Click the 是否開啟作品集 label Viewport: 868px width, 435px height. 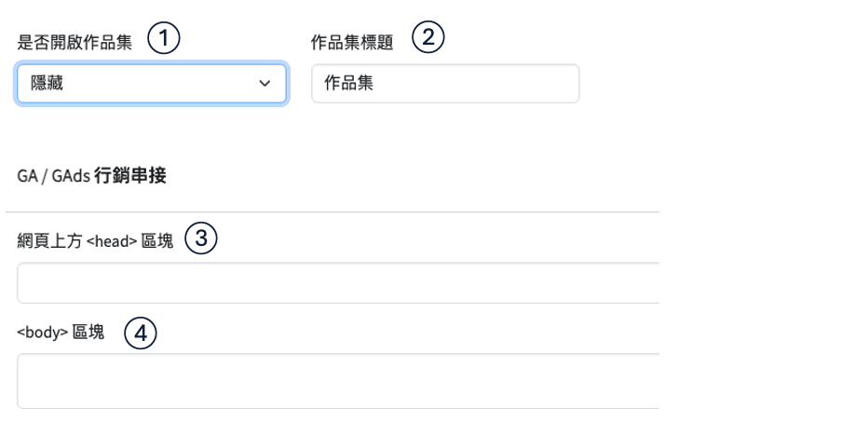coord(75,42)
